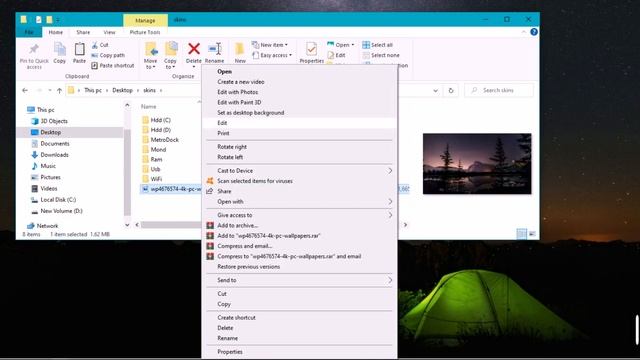Click the Paste shortcut command
Viewport: 640px width, 360px height.
point(113,65)
